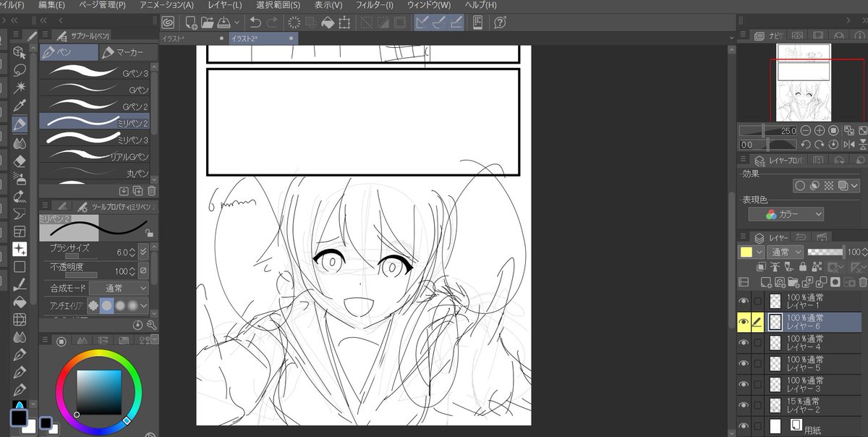Open the smartphone connection icon
This screenshot has height=437, width=868.
[477, 22]
